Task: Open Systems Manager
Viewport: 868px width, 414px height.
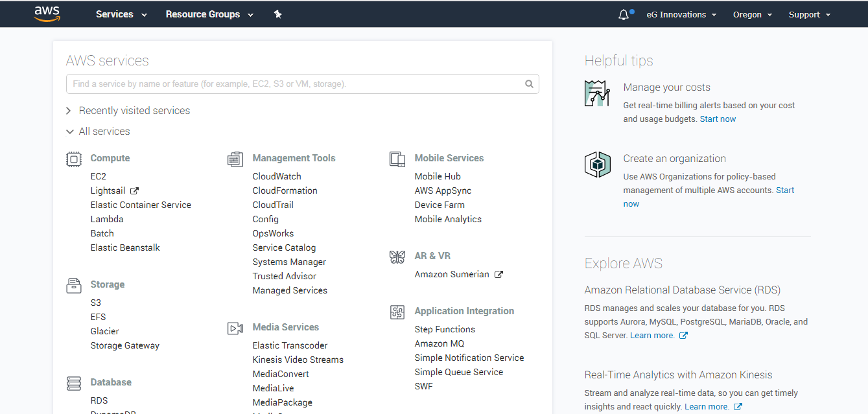Action: pos(290,262)
